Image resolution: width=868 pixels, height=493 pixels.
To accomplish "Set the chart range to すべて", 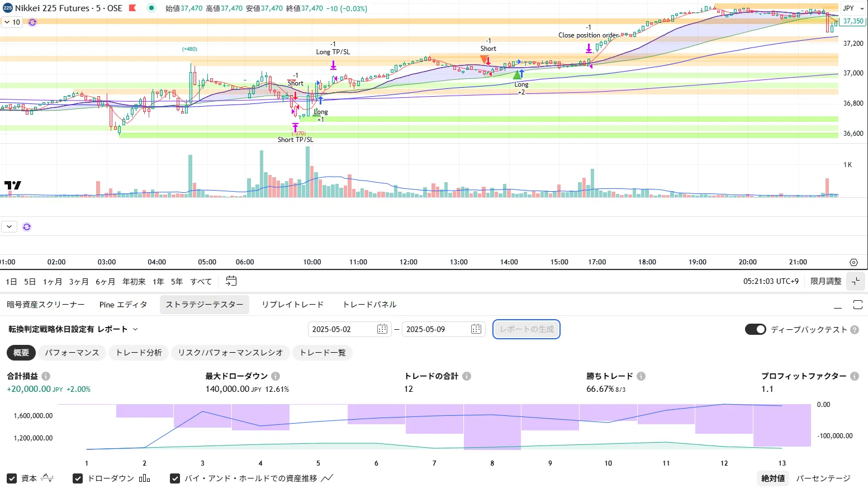I will pyautogui.click(x=201, y=282).
